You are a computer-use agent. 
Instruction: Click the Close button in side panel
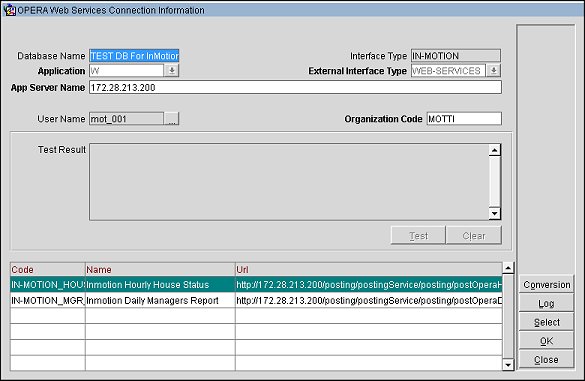546,359
